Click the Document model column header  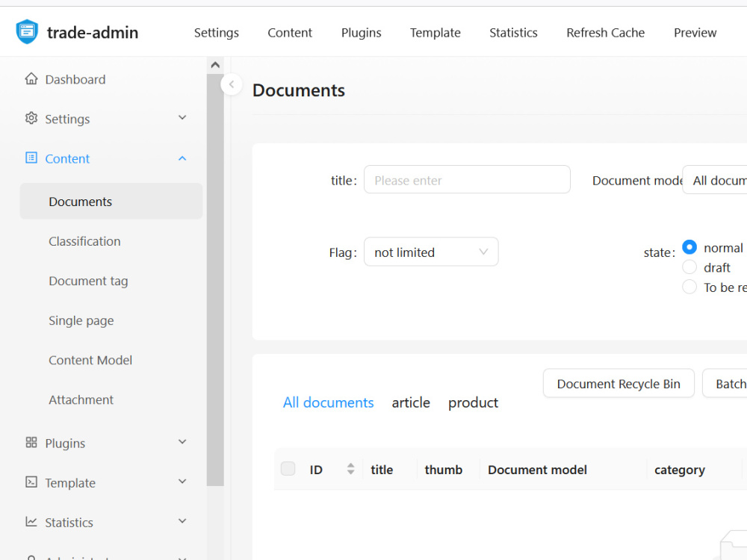(537, 470)
